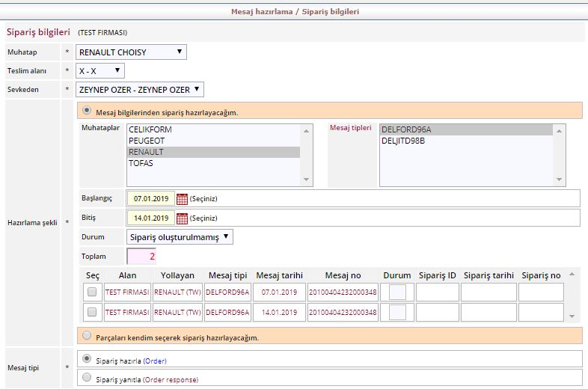Expand the Teslim alanı X - X dropdown
This screenshot has width=588, height=389.
[x=99, y=71]
